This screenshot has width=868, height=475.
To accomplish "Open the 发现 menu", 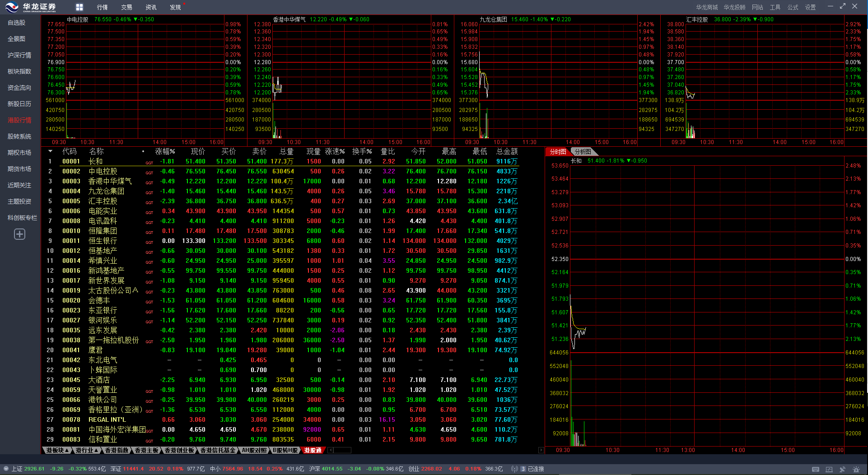I will coord(176,7).
